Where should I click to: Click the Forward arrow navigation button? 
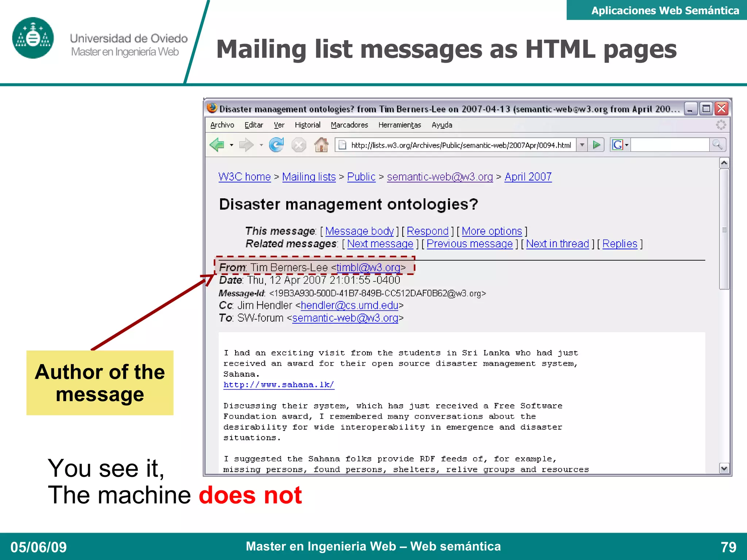[246, 145]
